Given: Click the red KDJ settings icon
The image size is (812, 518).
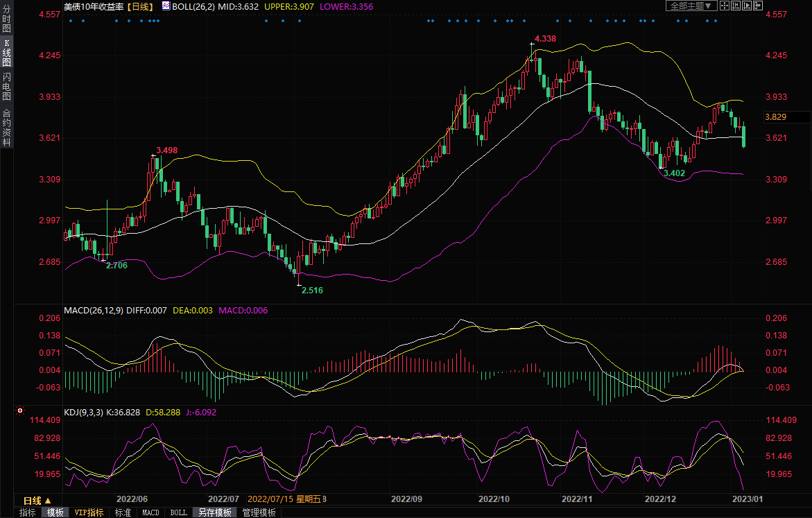Looking at the screenshot, I should click(x=20, y=411).
